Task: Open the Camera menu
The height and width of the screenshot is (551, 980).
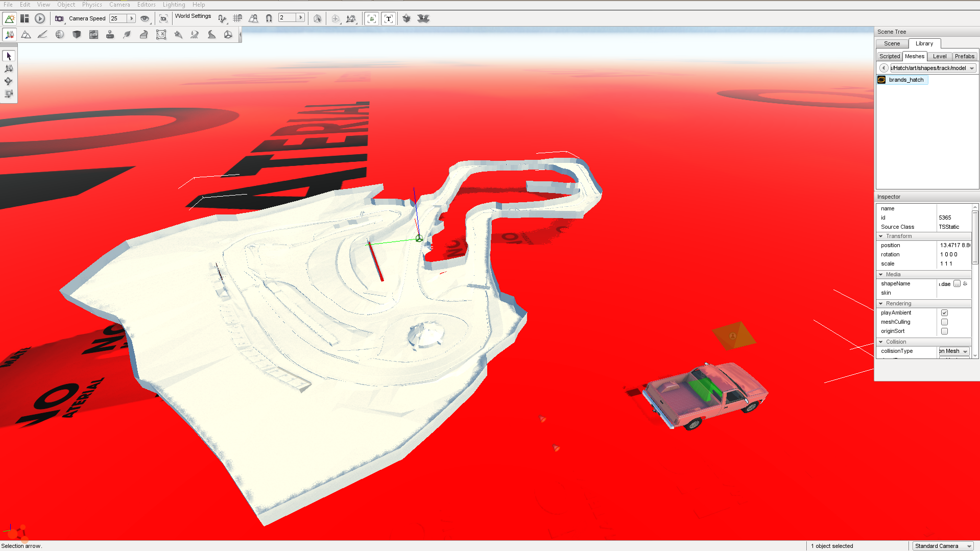Action: [119, 5]
